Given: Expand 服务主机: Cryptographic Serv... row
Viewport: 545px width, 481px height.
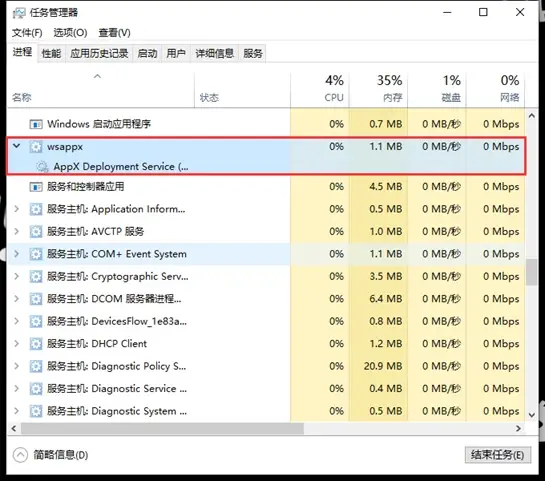Looking at the screenshot, I should click(x=16, y=277).
